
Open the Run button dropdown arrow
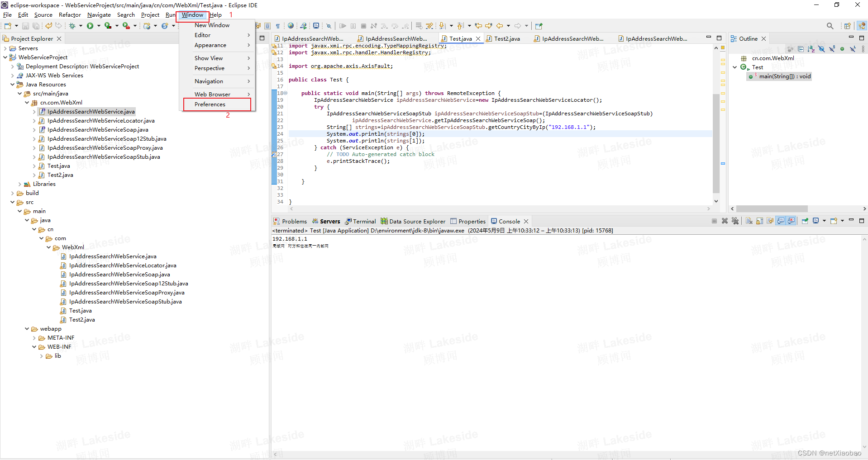99,26
